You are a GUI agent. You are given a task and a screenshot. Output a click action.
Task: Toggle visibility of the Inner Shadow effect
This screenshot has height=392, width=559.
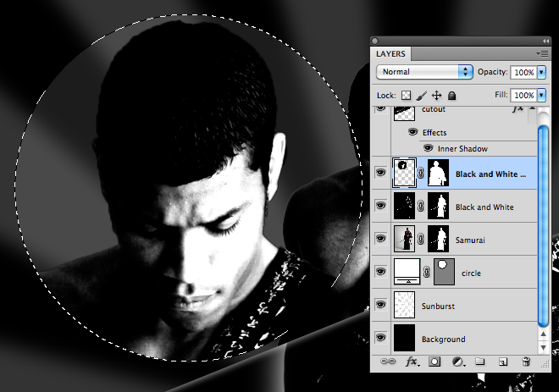coord(429,148)
